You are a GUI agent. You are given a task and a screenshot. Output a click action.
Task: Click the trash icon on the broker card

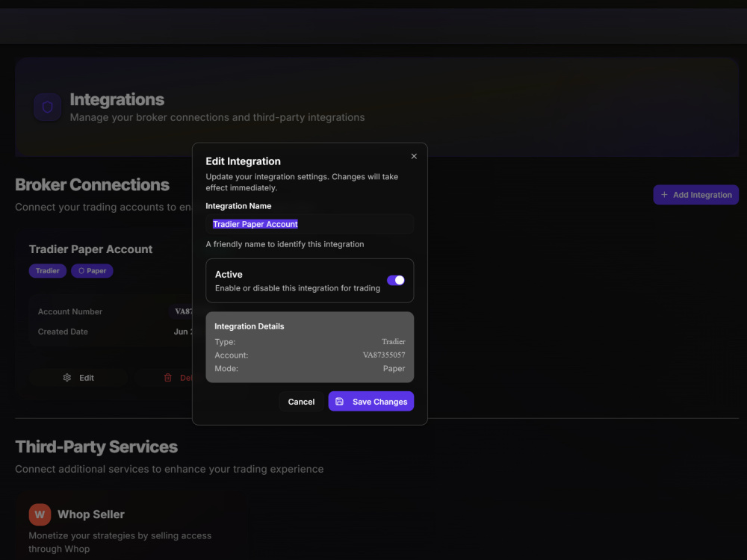click(167, 378)
